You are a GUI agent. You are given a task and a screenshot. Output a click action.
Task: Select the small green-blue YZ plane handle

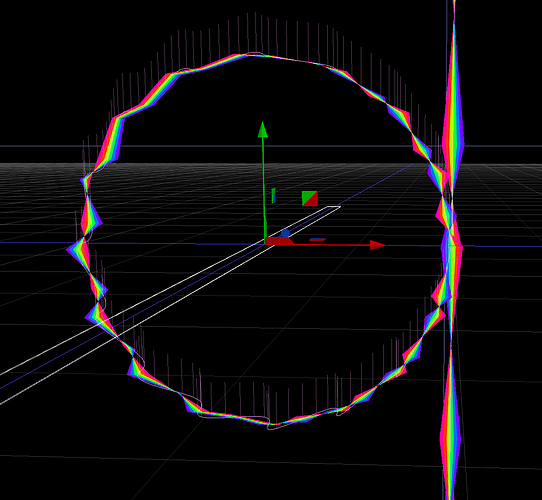(x=273, y=196)
